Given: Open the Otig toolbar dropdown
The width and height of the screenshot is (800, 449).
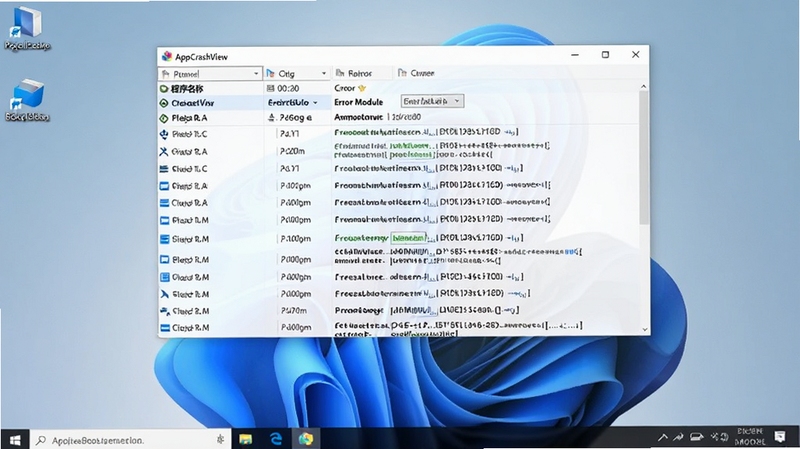Looking at the screenshot, I should (296, 73).
